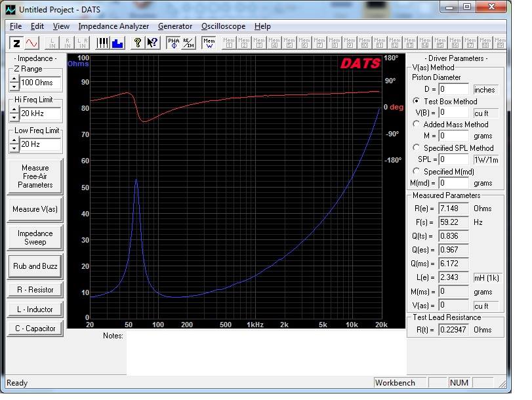
Task: Select memory slot Mem 7
Action: [319, 43]
